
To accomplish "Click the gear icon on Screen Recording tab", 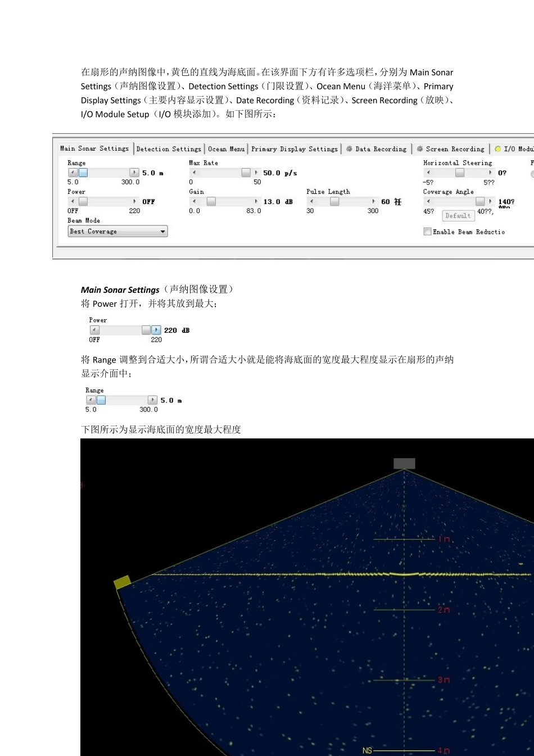I will click(x=420, y=149).
